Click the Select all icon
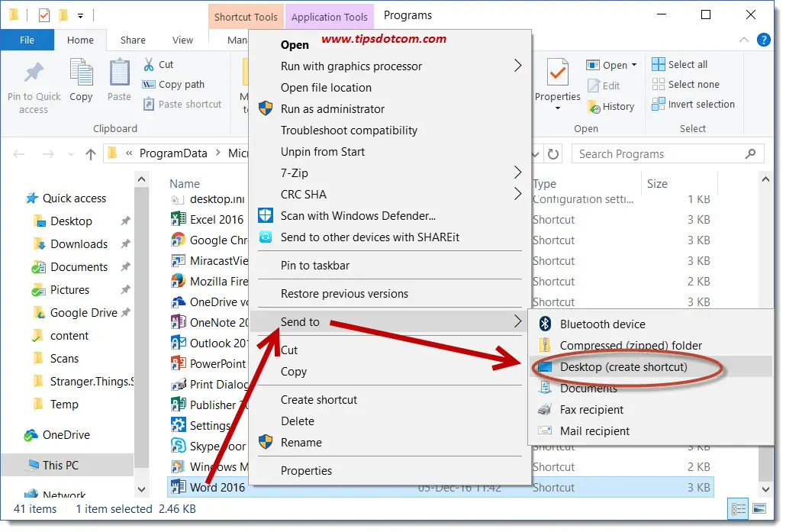Screen dimensions: 786x532 coord(658,64)
